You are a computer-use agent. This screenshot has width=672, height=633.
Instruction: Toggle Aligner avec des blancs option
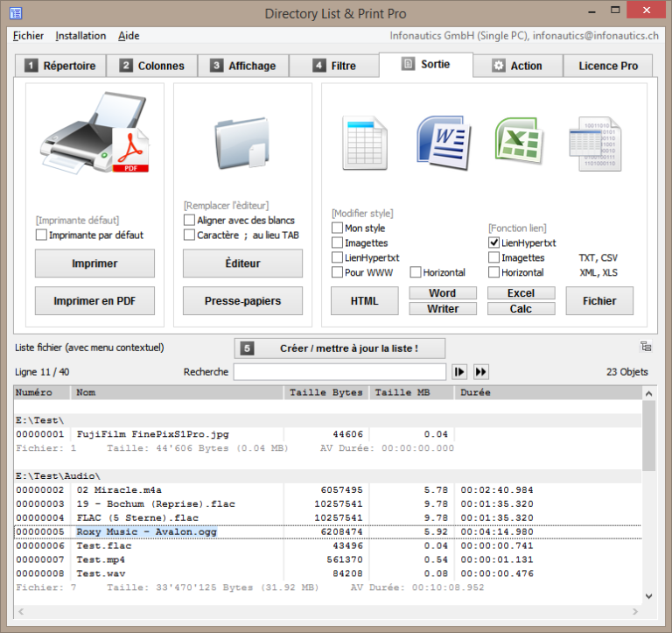pos(189,221)
